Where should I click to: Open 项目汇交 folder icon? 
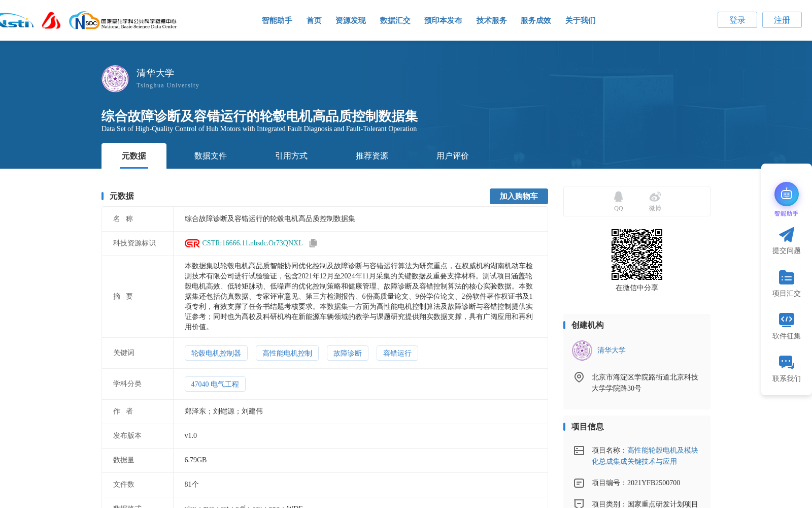(x=787, y=277)
